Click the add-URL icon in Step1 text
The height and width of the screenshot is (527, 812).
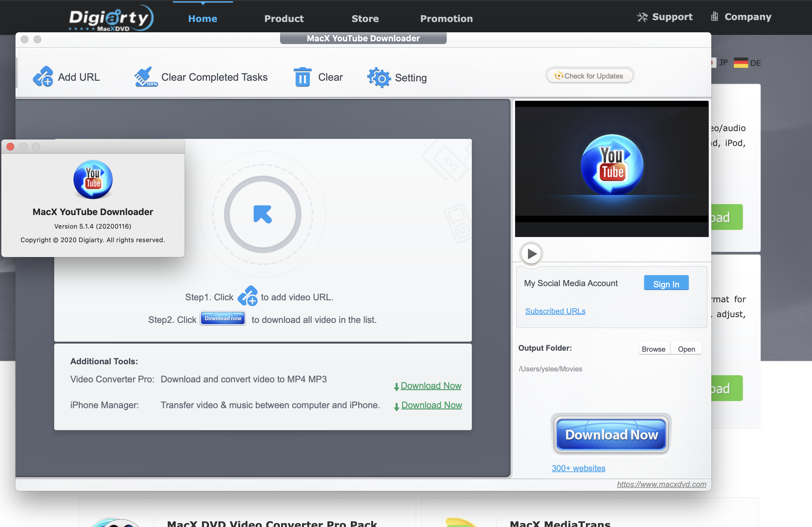[247, 296]
